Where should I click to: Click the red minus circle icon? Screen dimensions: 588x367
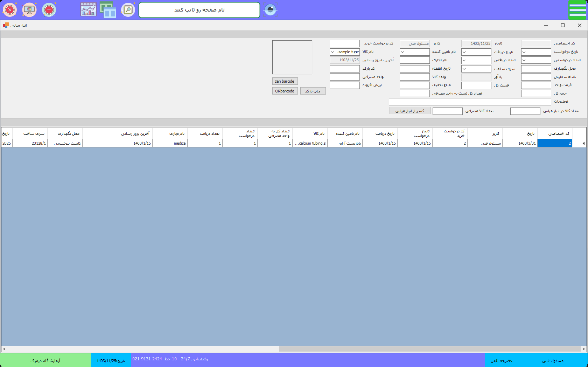pyautogui.click(x=49, y=10)
